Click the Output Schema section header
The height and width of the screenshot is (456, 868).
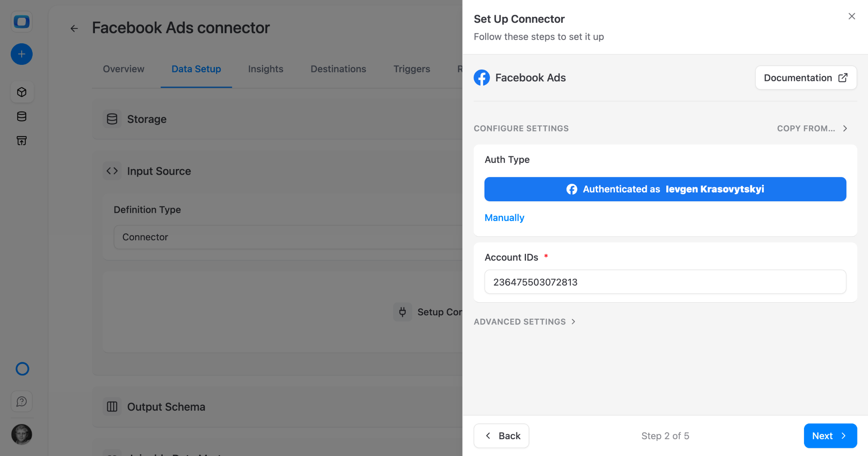pyautogui.click(x=278, y=407)
